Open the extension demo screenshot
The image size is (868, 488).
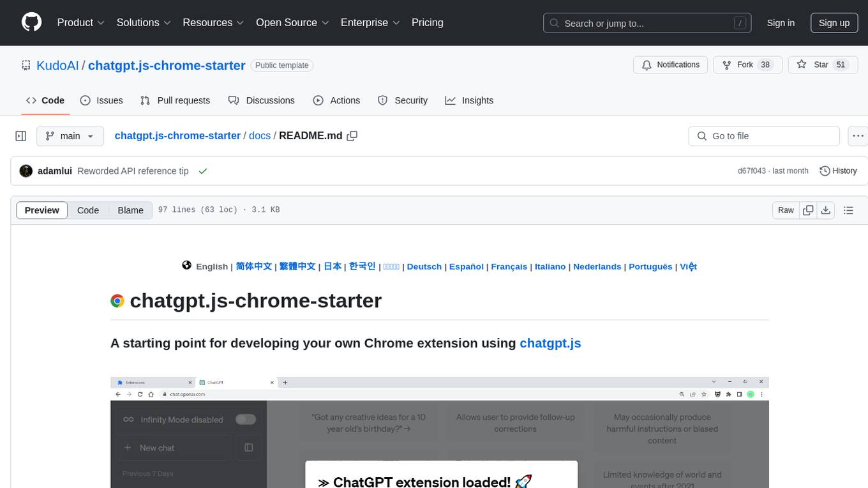coord(439,432)
